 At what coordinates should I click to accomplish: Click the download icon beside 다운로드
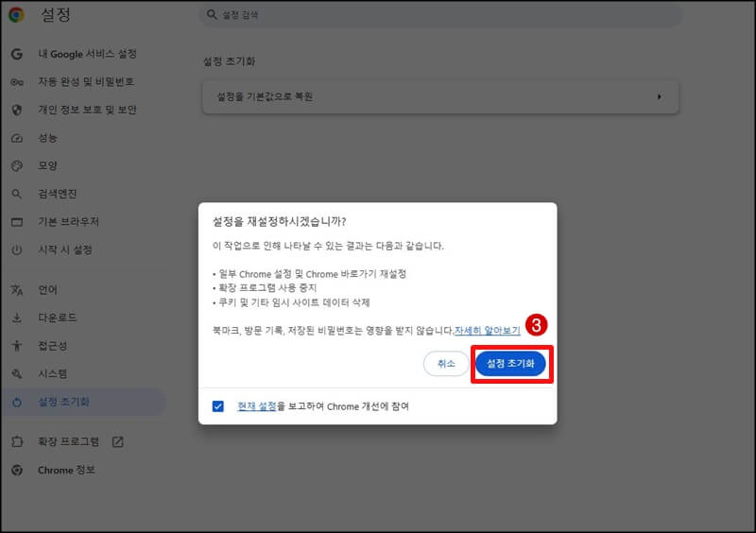click(x=17, y=318)
